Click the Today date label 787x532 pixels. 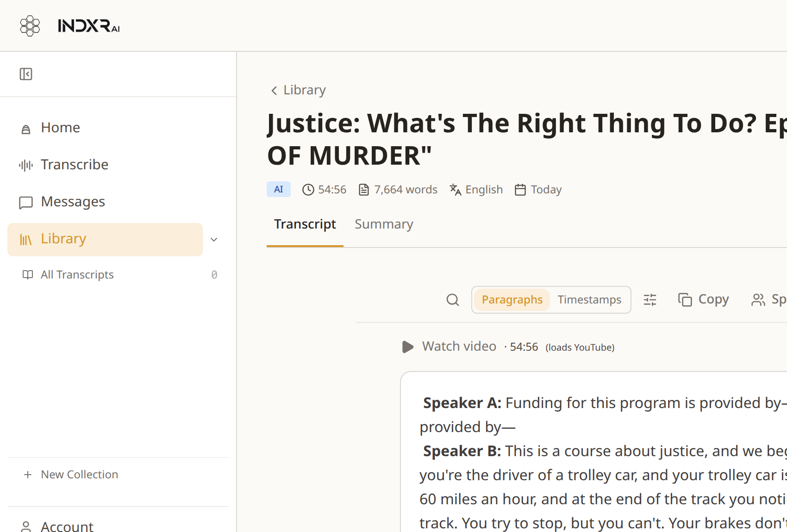(546, 190)
